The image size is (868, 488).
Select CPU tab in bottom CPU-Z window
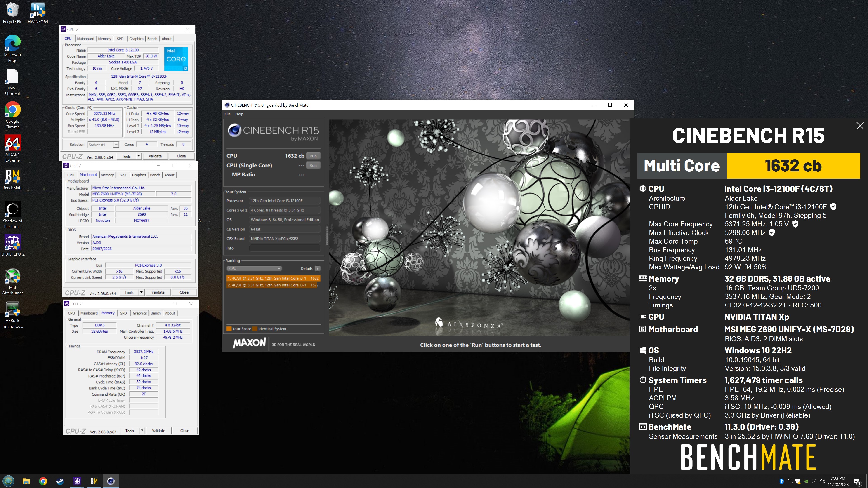[71, 313]
